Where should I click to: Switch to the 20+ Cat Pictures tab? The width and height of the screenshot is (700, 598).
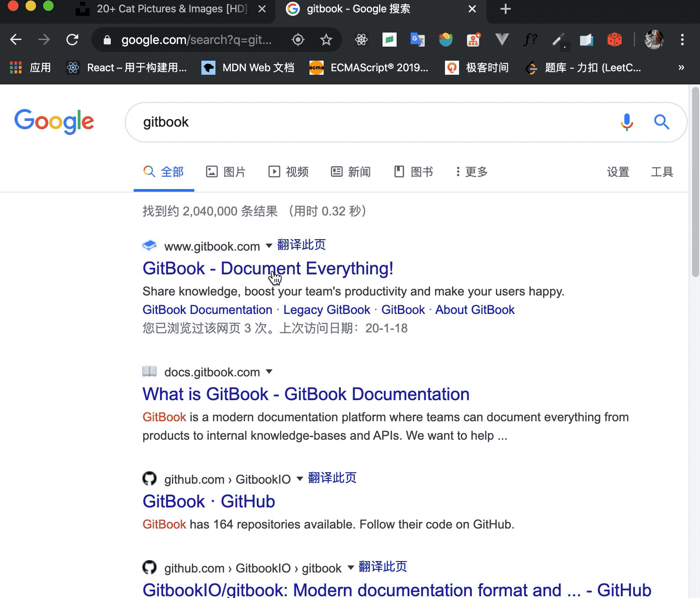coord(171,9)
